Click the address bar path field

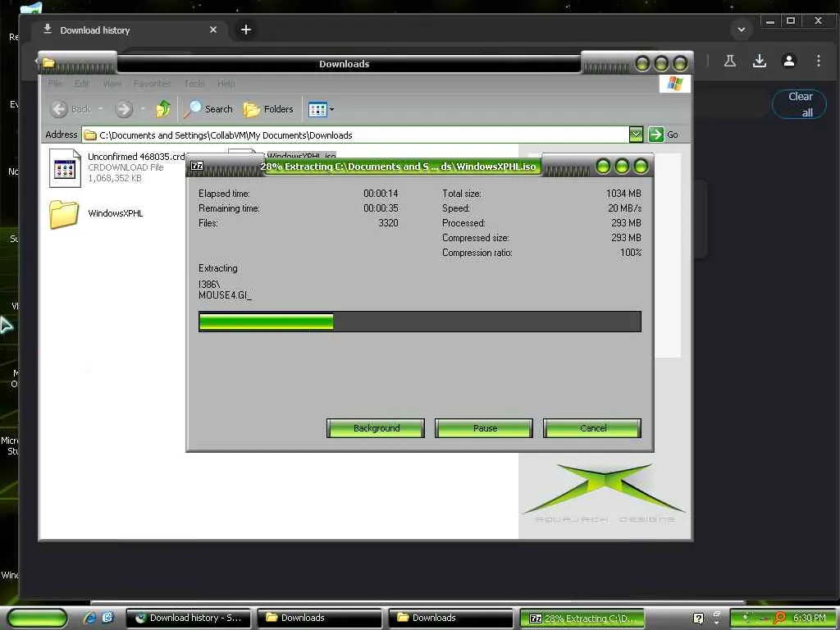[x=356, y=135]
